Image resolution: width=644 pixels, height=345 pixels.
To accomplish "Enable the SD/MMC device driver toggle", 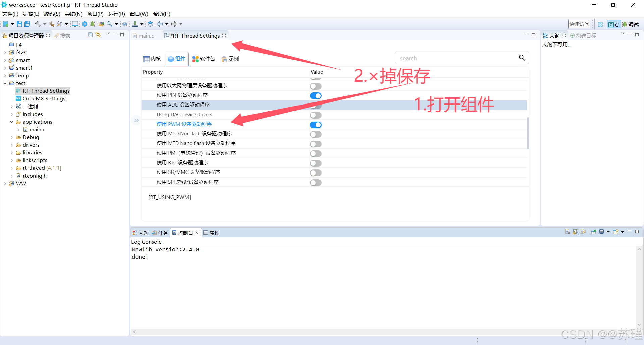I will [316, 173].
